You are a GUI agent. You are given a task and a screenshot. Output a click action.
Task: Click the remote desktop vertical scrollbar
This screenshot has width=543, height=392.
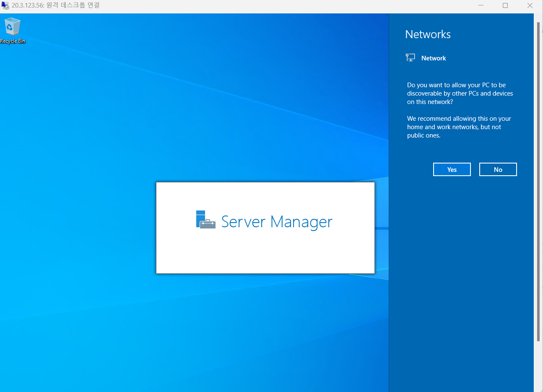538,182
